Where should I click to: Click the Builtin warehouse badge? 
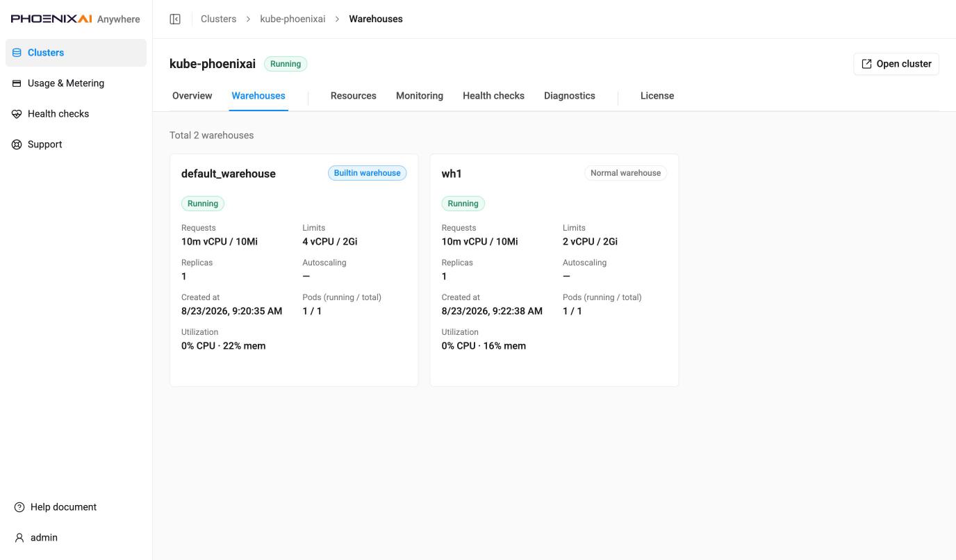(x=367, y=173)
